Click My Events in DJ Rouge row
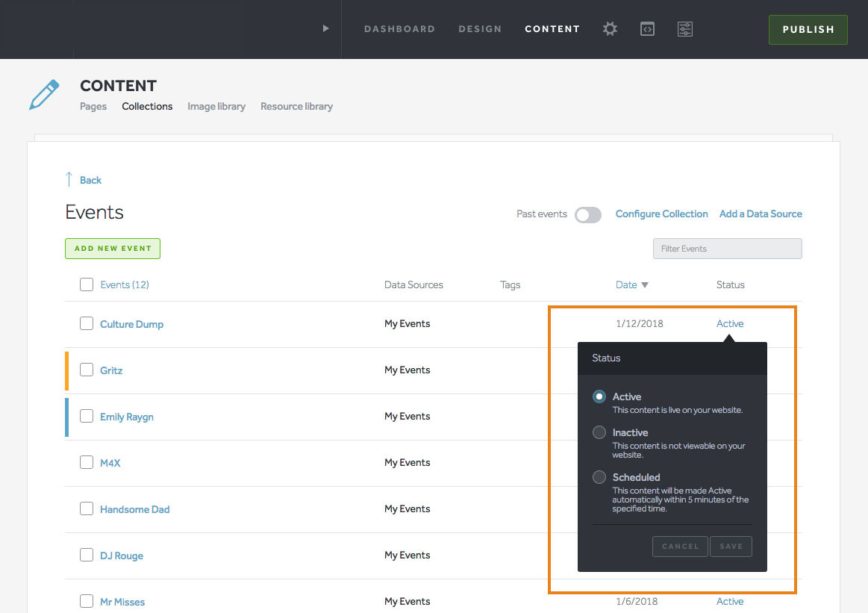The height and width of the screenshot is (613, 868). 407,555
